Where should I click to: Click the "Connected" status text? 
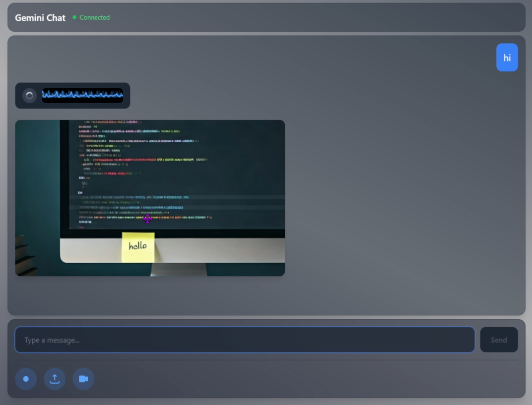click(94, 17)
